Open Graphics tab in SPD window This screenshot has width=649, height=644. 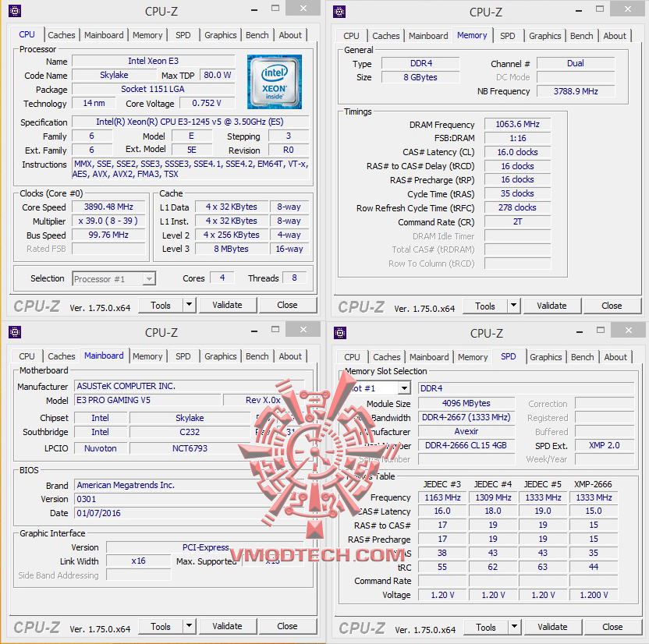tap(545, 357)
